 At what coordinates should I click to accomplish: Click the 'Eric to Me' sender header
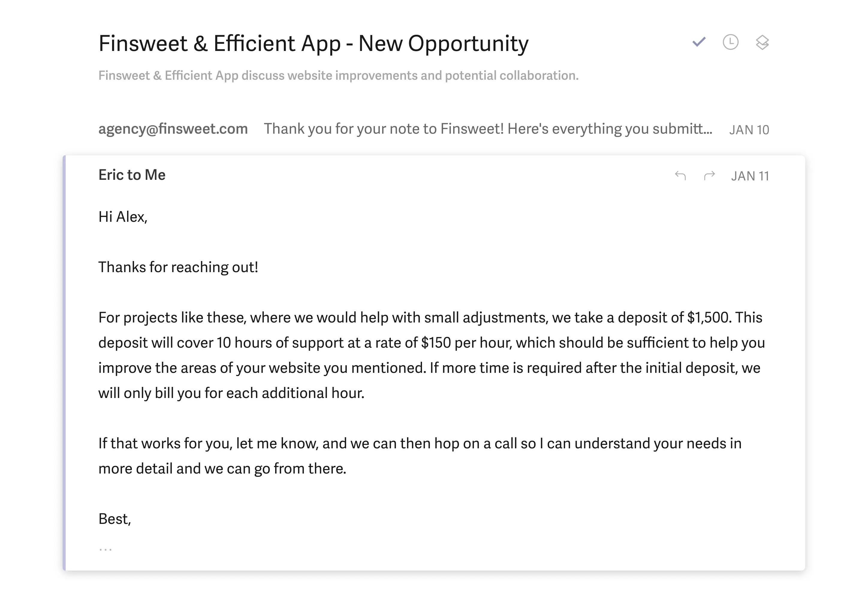[x=132, y=175]
